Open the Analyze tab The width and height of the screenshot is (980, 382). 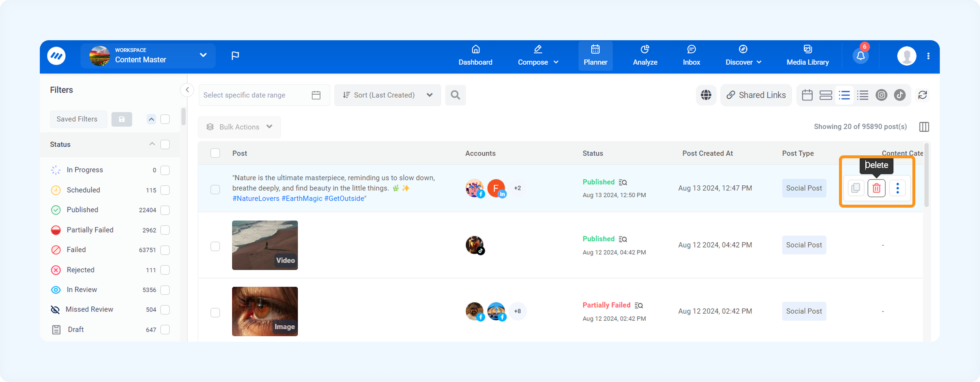tap(645, 56)
